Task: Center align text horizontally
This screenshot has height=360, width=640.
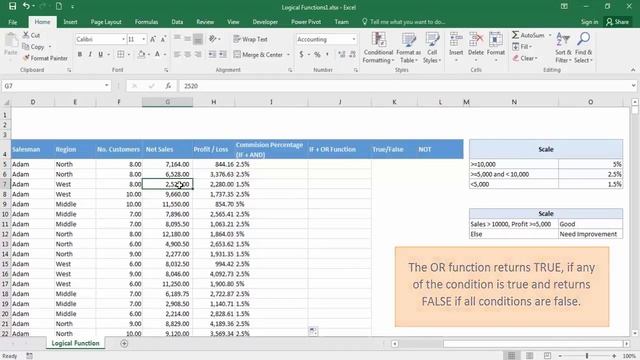Action: point(187,54)
